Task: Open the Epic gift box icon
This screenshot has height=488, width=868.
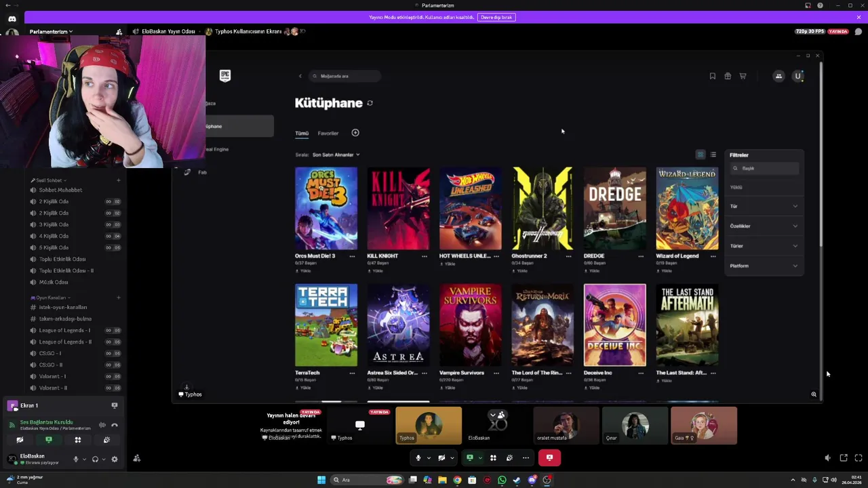Action: [x=728, y=76]
